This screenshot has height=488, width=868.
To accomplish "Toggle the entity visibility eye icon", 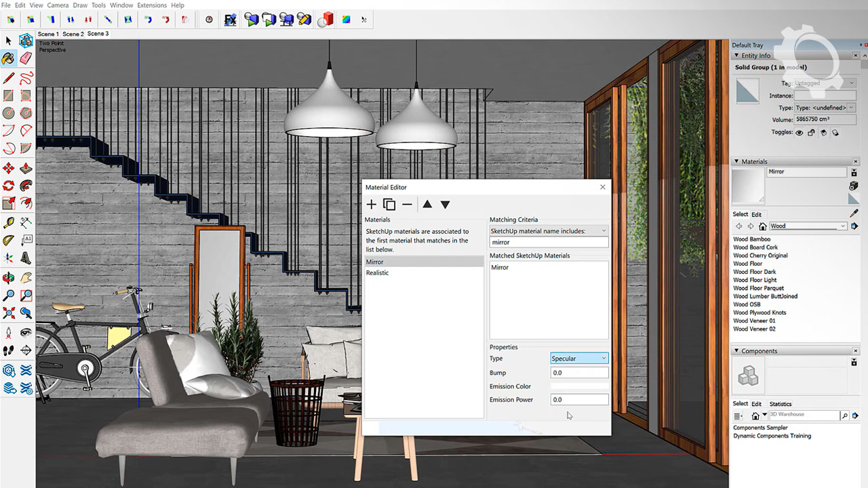I will click(800, 133).
